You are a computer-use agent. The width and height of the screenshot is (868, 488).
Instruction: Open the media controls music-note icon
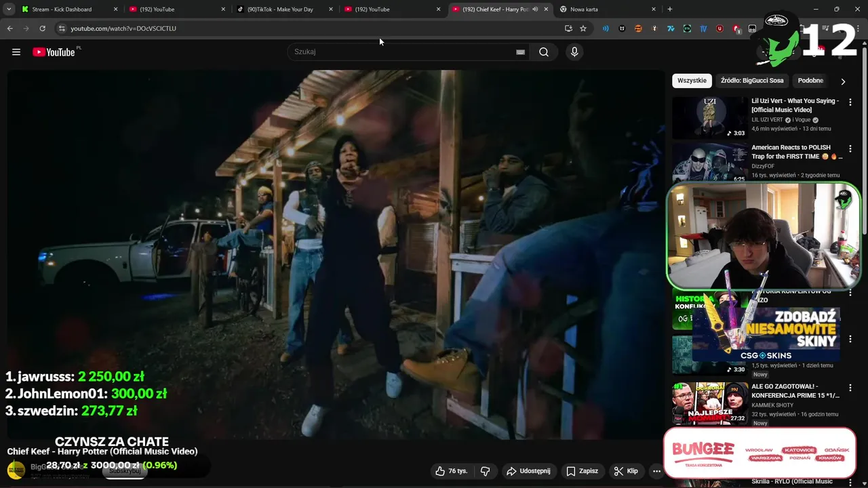[827, 28]
